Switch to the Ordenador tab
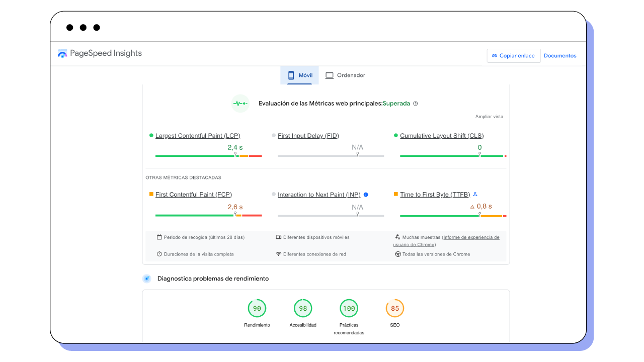 click(x=345, y=75)
